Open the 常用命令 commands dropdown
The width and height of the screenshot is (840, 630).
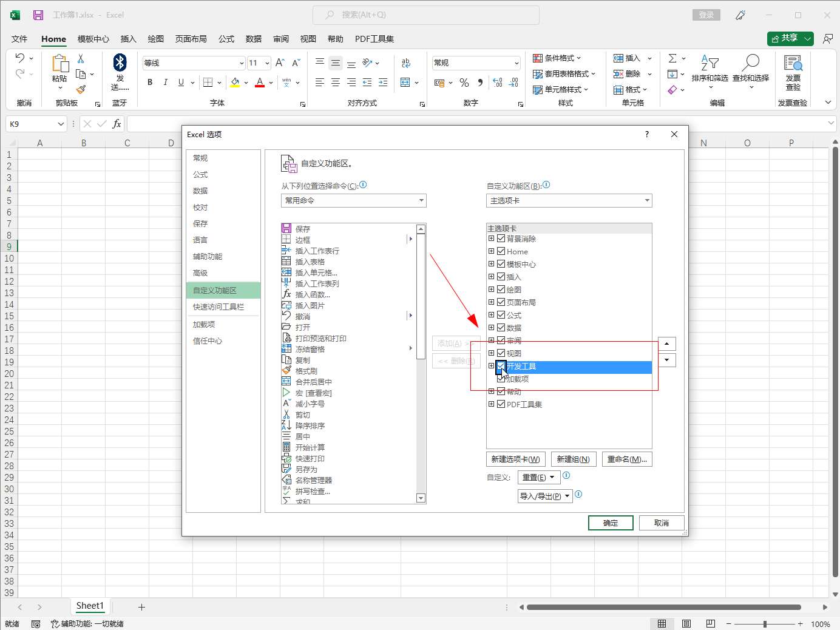354,200
